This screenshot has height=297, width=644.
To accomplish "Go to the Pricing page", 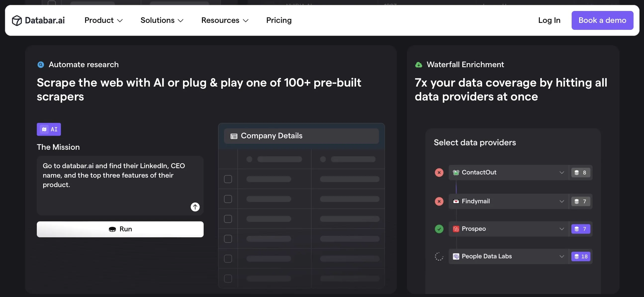I will pos(279,20).
